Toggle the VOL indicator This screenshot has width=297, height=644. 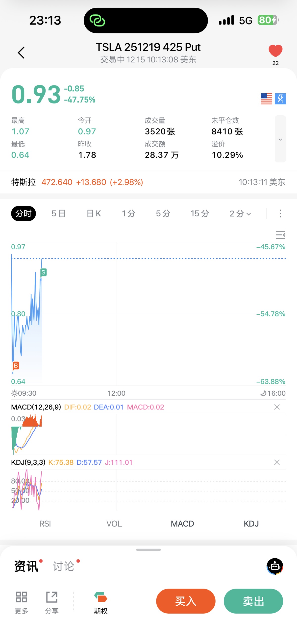pyautogui.click(x=114, y=523)
